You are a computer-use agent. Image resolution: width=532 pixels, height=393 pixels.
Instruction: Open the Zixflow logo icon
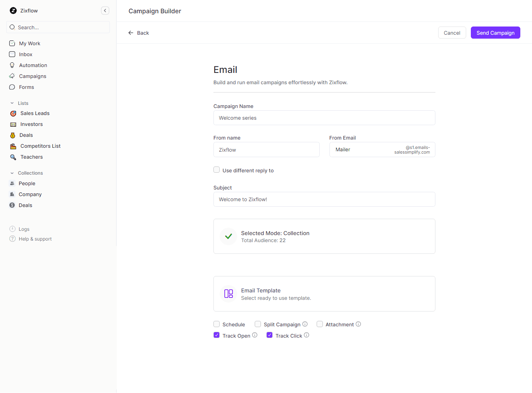[13, 11]
